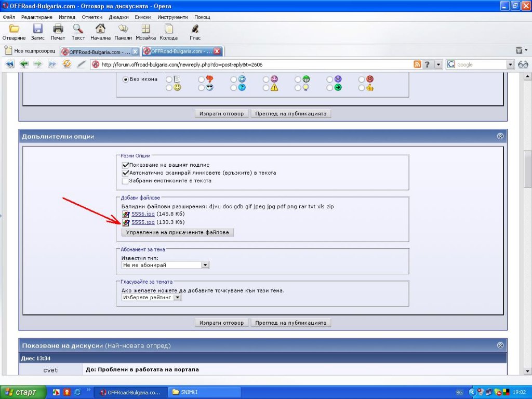This screenshot has height=399, width=532.
Task: Click the Google search input field
Action: click(481, 64)
